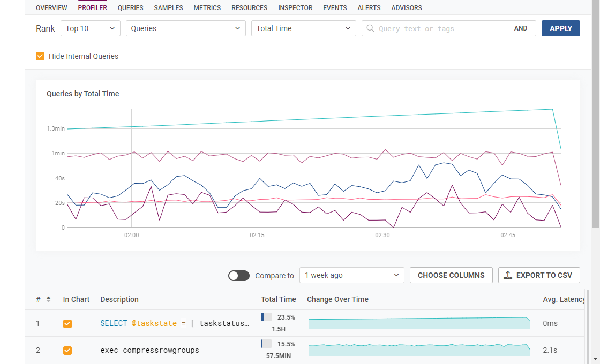Open the Advisors tab
The width and height of the screenshot is (600, 364).
[406, 8]
